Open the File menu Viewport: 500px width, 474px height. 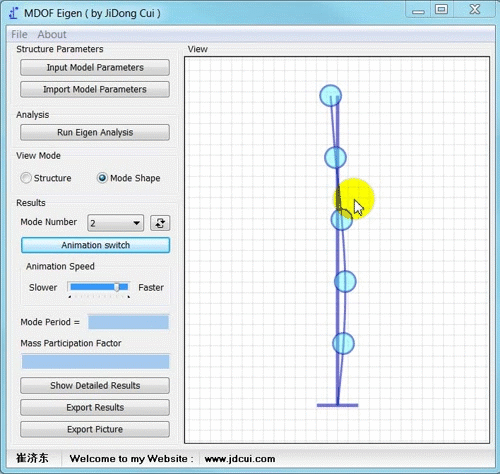click(x=19, y=34)
